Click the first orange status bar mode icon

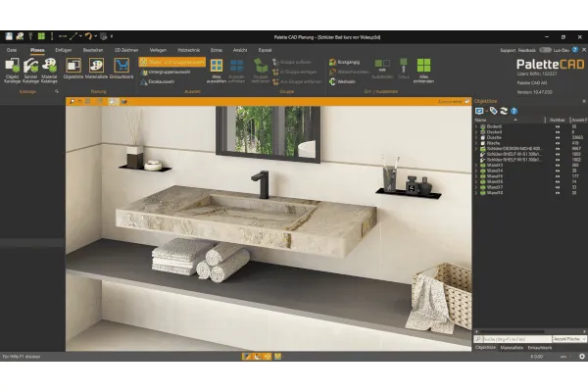[246, 357]
